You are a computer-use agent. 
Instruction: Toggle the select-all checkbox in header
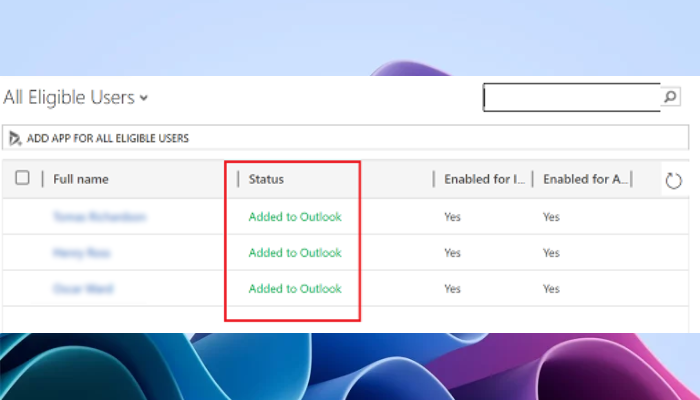(x=22, y=178)
